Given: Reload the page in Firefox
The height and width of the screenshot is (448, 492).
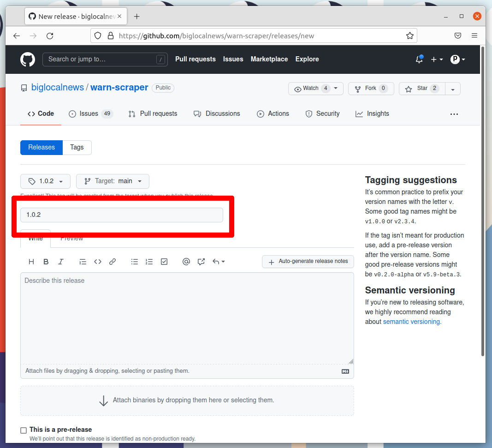Looking at the screenshot, I should coord(50,36).
